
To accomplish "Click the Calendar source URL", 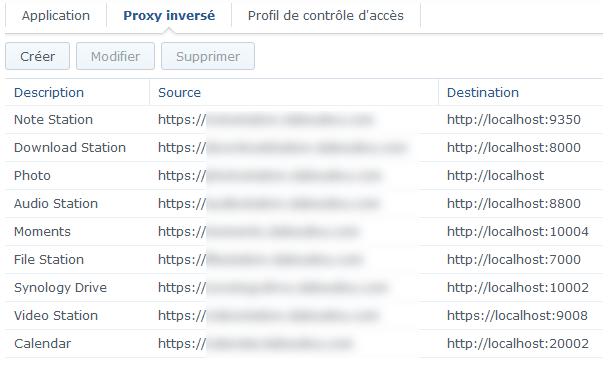I will coord(256,344).
